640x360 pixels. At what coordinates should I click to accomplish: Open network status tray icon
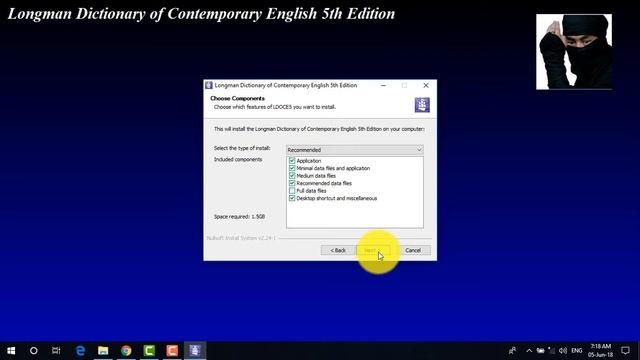[551, 351]
